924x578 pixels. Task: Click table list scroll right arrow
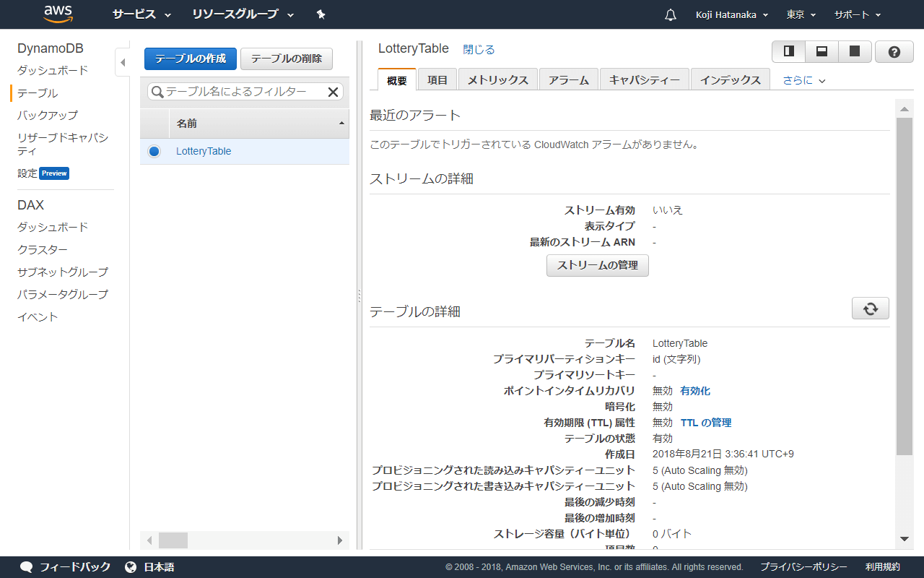point(340,540)
